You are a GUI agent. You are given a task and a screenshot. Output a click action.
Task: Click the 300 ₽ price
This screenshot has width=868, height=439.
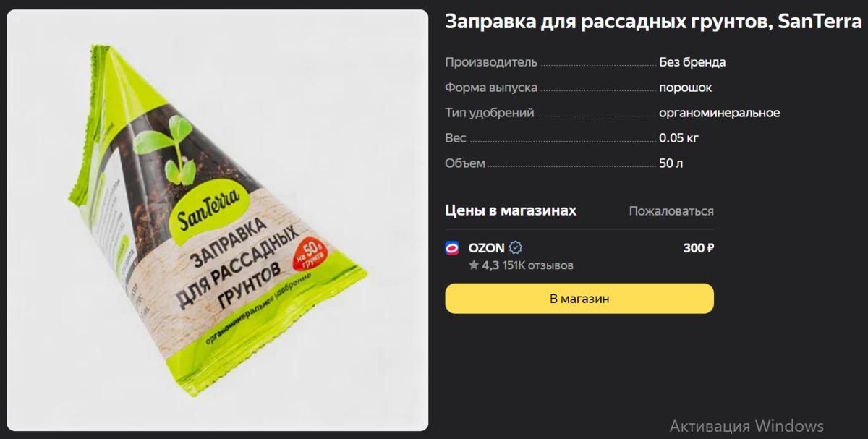coord(699,248)
